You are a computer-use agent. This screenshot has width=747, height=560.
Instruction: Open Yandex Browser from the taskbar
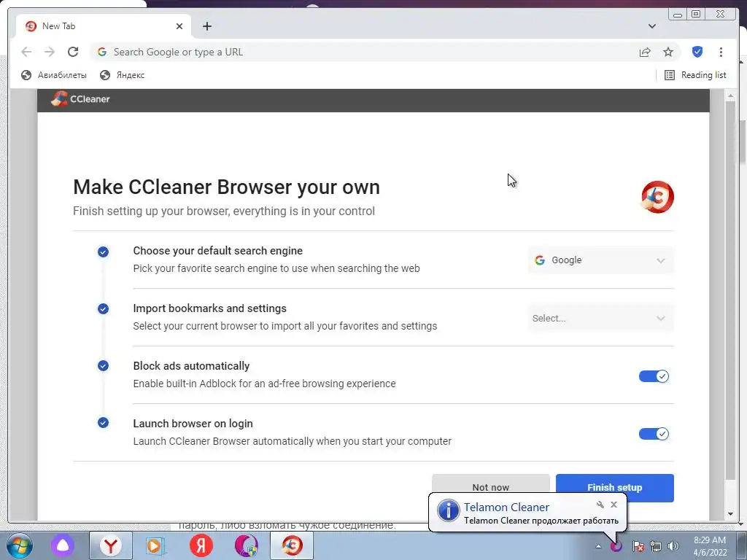click(111, 545)
